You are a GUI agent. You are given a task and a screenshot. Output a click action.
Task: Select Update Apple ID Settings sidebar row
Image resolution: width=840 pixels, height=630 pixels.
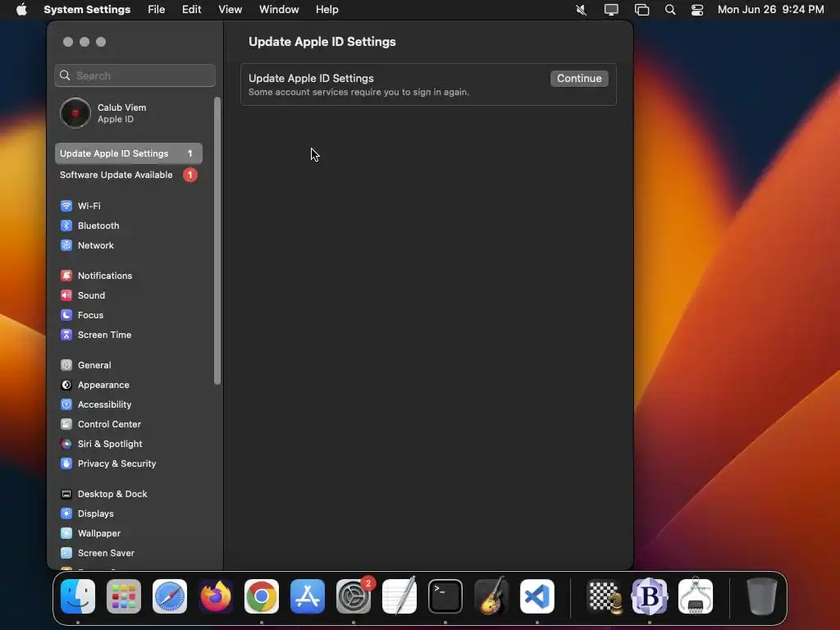tap(129, 153)
